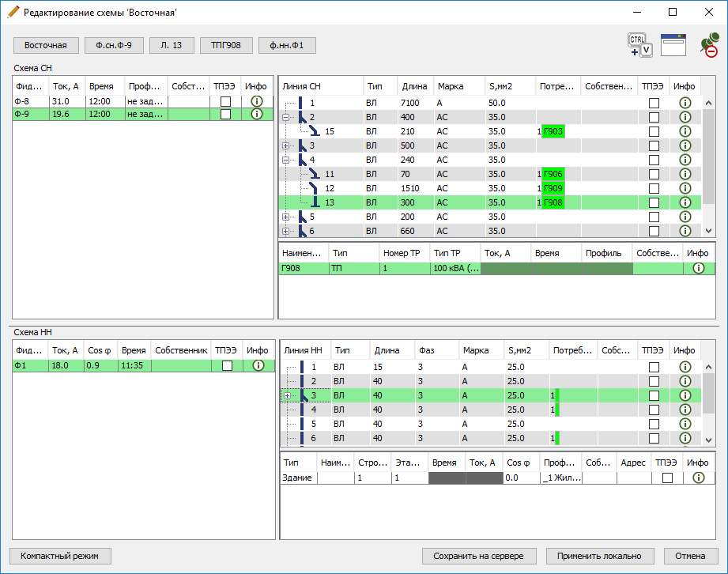
Task: Toggle ТПЭЭ checkbox for feeder Ф-9
Action: (225, 114)
